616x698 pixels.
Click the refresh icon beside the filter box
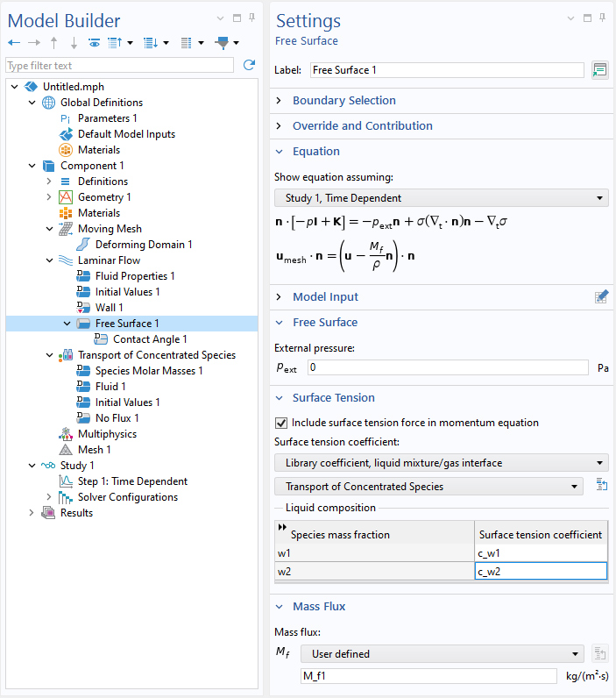[x=249, y=65]
